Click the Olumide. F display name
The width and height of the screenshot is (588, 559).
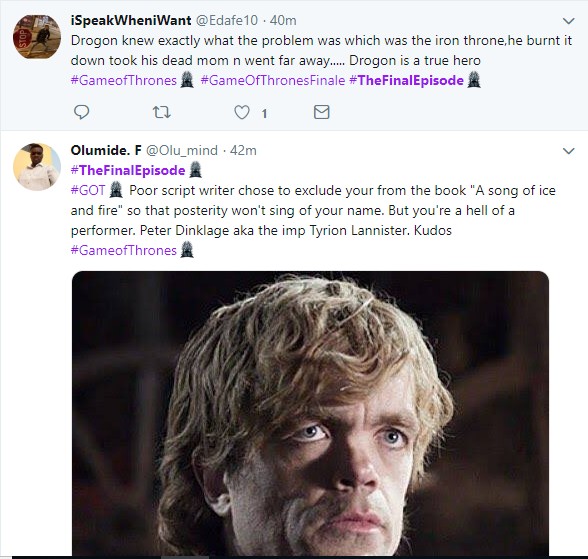coord(106,150)
